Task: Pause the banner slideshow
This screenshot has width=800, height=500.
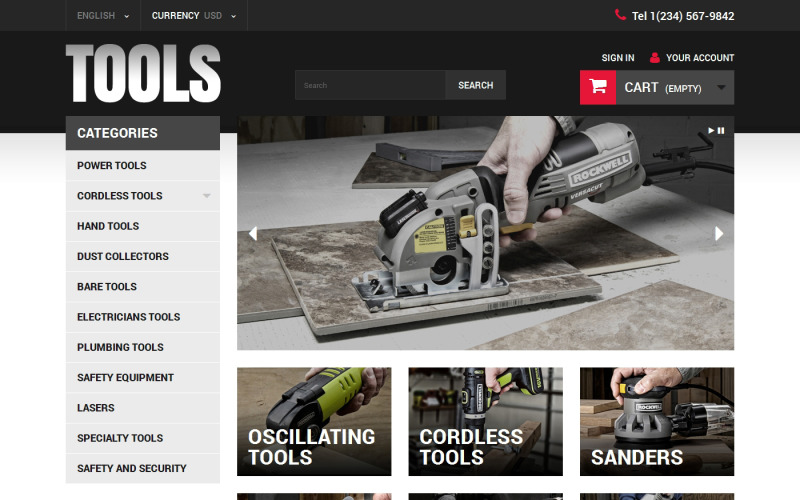Action: coord(720,130)
